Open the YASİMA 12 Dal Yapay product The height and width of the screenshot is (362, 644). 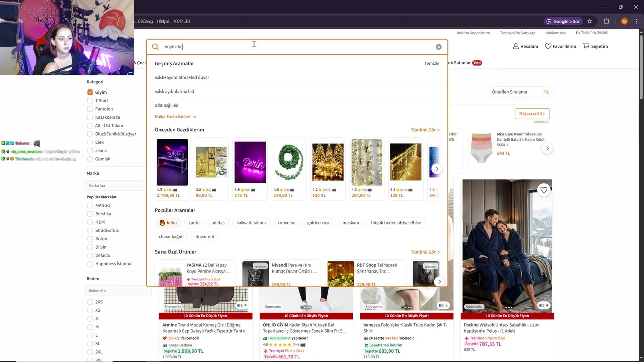196,274
